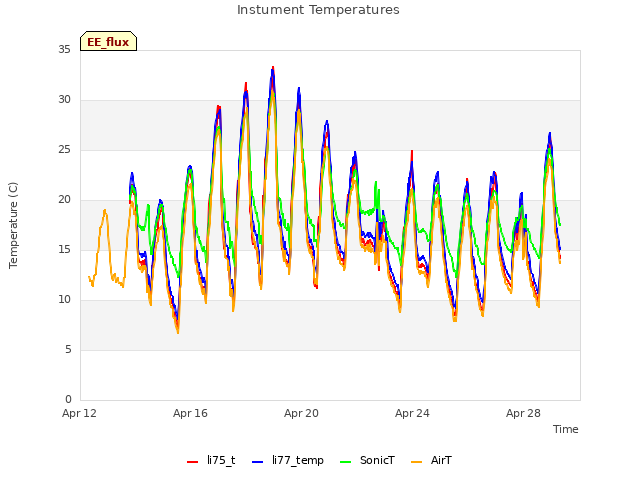Click the 25 y-axis tick label
The width and height of the screenshot is (640, 480).
(64, 150)
